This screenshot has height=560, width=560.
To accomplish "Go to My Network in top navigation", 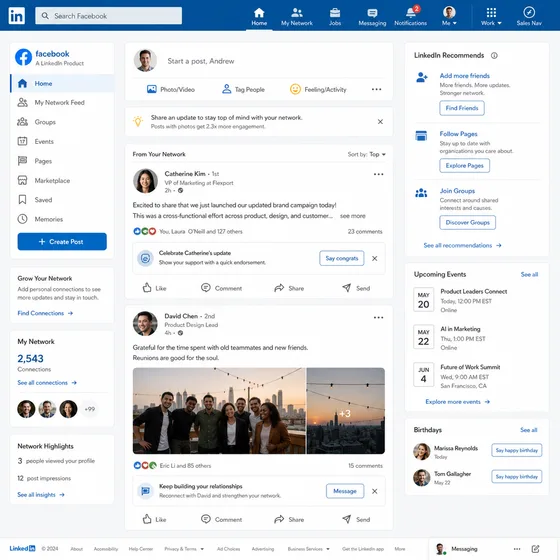I will point(297,16).
